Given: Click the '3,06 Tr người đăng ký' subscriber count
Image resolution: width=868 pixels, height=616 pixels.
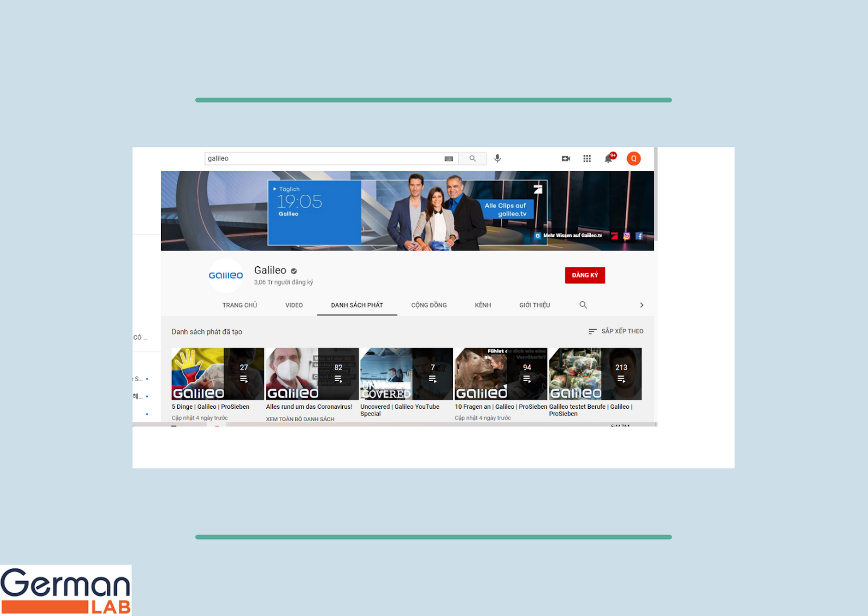Looking at the screenshot, I should coord(283,283).
